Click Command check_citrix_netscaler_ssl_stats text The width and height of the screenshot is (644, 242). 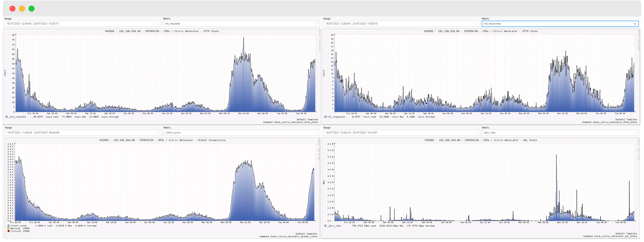(610, 236)
